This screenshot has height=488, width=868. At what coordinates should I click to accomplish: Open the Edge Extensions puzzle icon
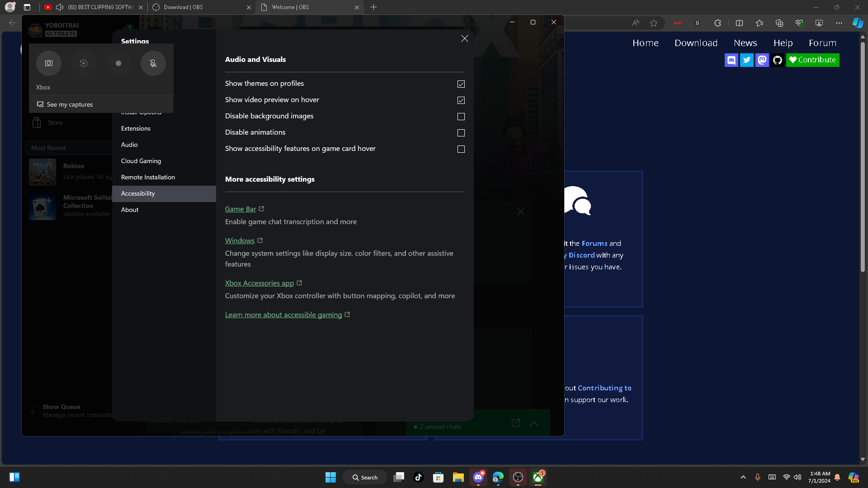[717, 23]
